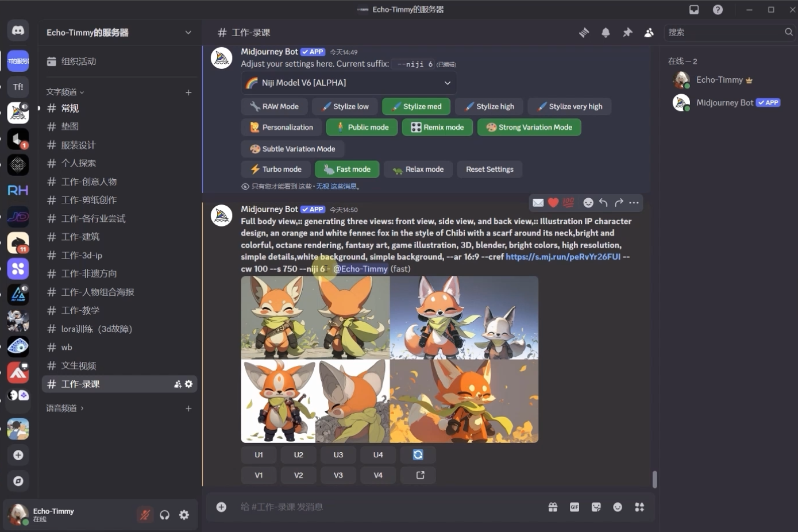Screen dimensions: 798x532
Task: Expand Echo-Timmy server menu
Action: [x=119, y=33]
